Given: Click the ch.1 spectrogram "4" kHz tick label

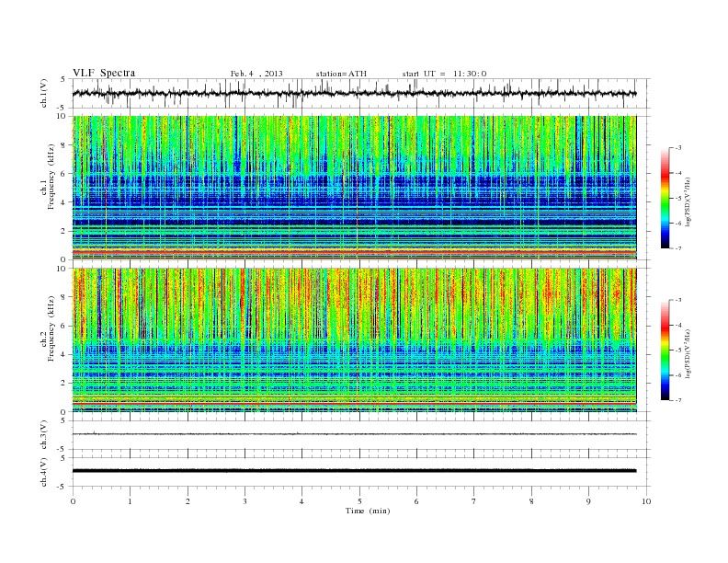Looking at the screenshot, I should point(64,202).
